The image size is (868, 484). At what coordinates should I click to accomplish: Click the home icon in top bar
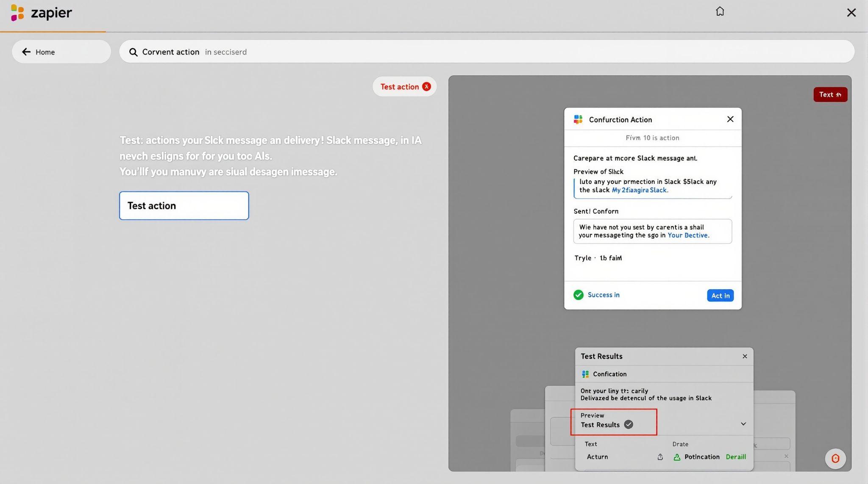pos(720,11)
